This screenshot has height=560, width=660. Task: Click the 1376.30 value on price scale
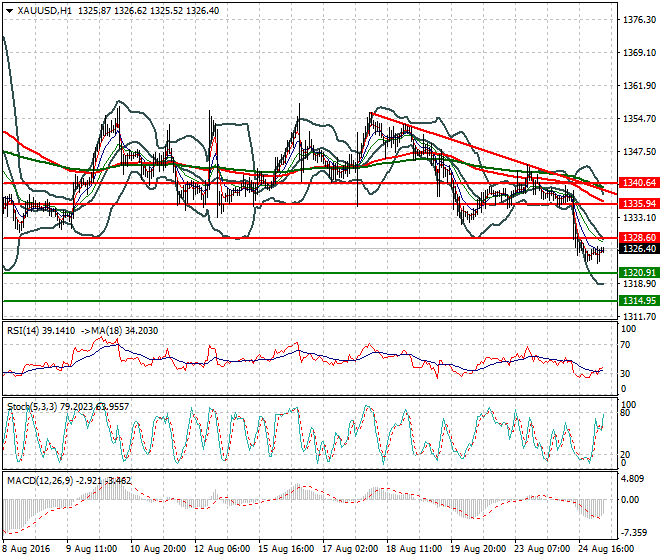pos(638,20)
